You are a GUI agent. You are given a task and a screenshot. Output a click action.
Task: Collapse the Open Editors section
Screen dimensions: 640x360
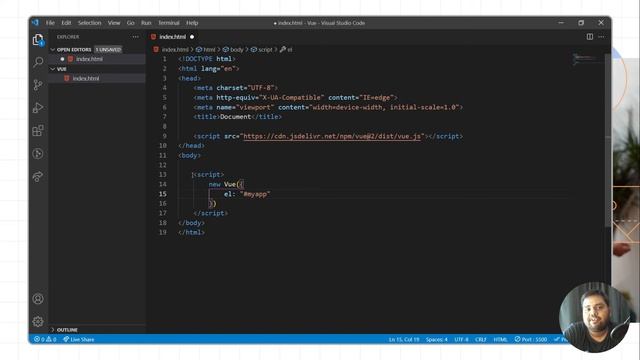click(53, 49)
